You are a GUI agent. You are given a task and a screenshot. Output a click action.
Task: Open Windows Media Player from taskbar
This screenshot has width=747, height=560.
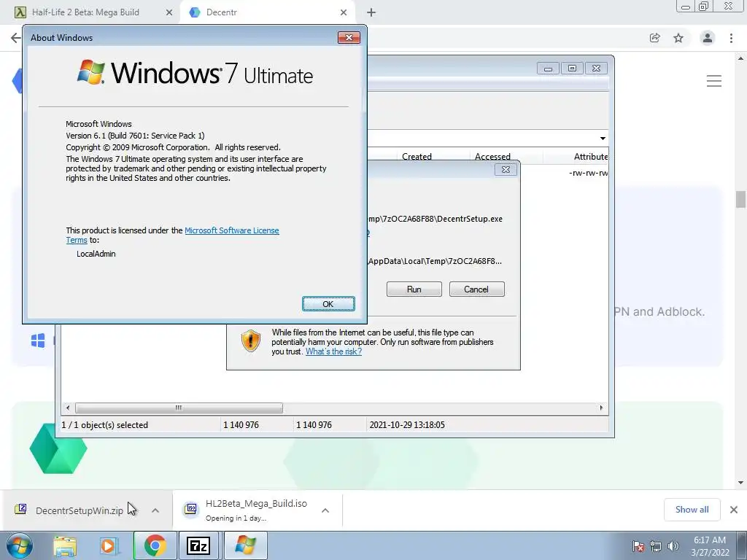pyautogui.click(x=109, y=545)
